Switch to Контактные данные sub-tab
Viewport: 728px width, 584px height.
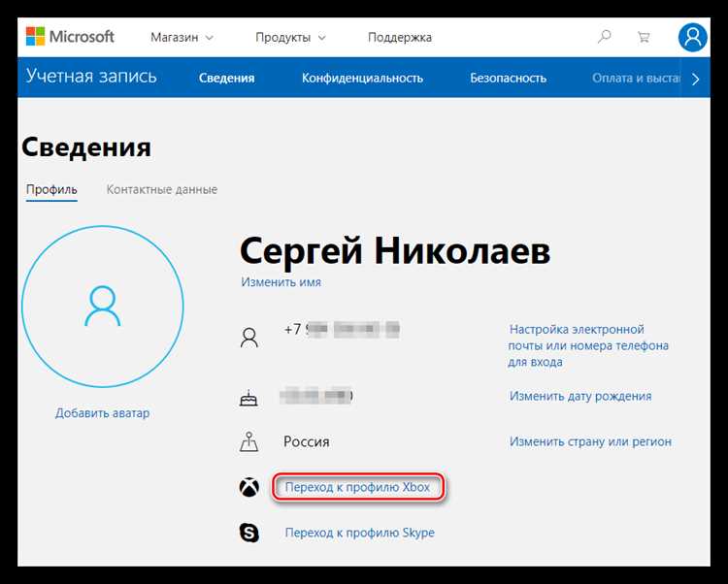pyautogui.click(x=162, y=190)
